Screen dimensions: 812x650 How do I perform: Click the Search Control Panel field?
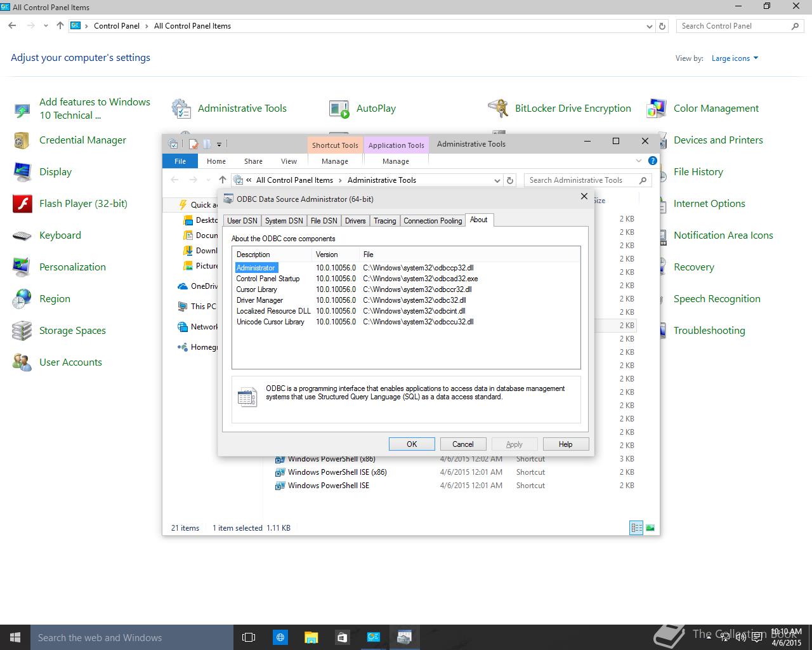pos(740,26)
